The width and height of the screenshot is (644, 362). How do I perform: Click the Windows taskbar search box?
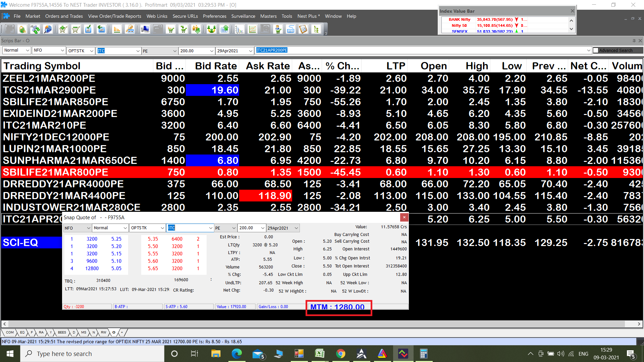click(92, 354)
